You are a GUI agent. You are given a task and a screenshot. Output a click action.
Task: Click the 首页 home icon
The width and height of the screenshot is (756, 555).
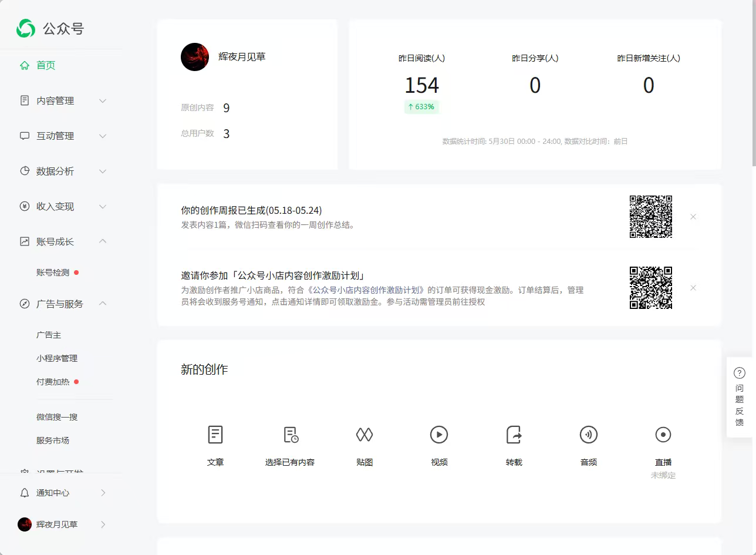[x=25, y=65]
